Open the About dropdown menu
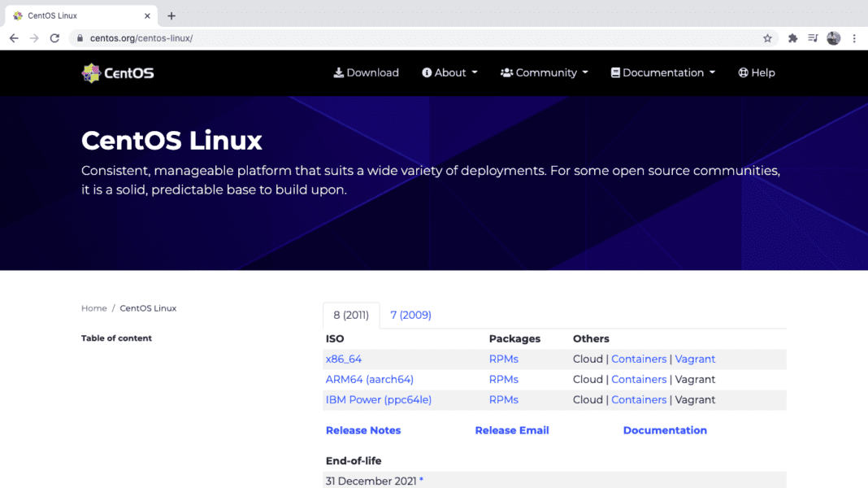 [x=449, y=72]
